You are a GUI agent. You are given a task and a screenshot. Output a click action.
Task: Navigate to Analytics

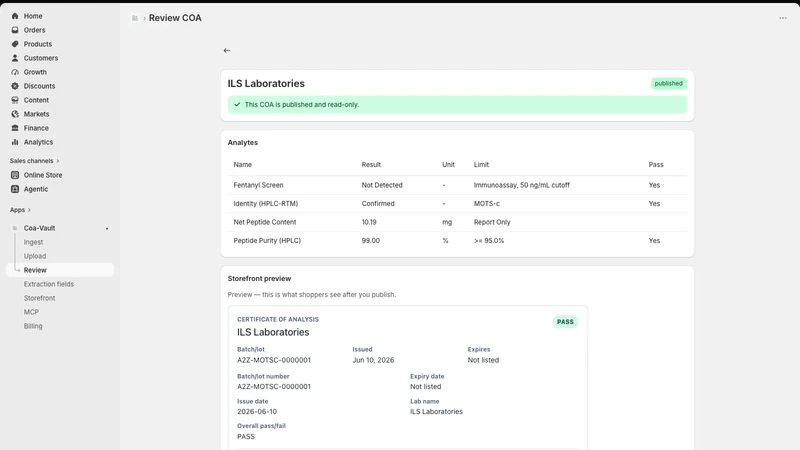[x=38, y=142]
